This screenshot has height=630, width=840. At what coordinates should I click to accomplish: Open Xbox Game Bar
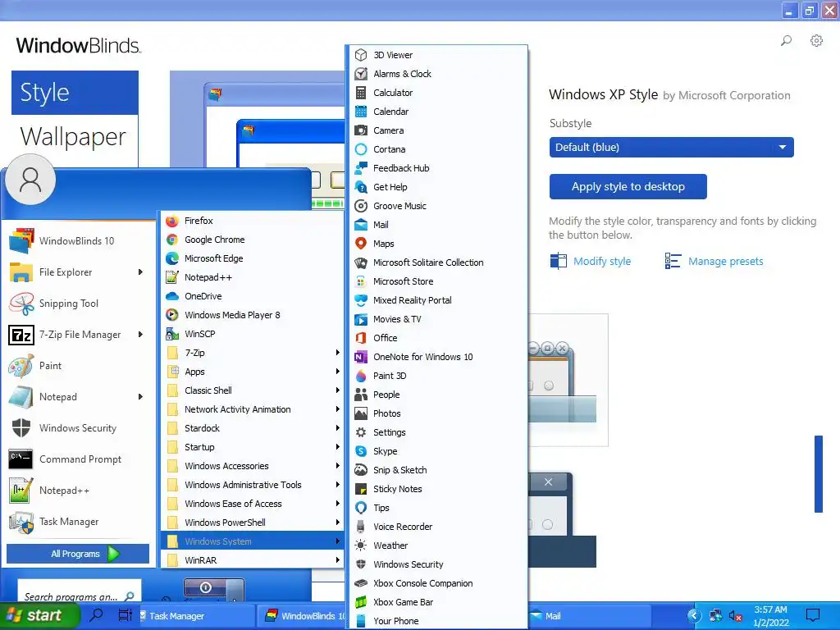tap(438, 602)
